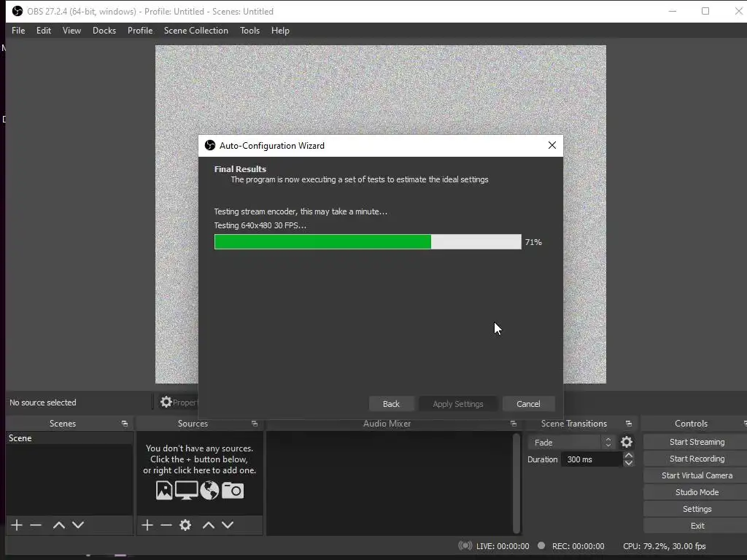
Task: Click the "You don't have any sources" message
Action: [200, 459]
